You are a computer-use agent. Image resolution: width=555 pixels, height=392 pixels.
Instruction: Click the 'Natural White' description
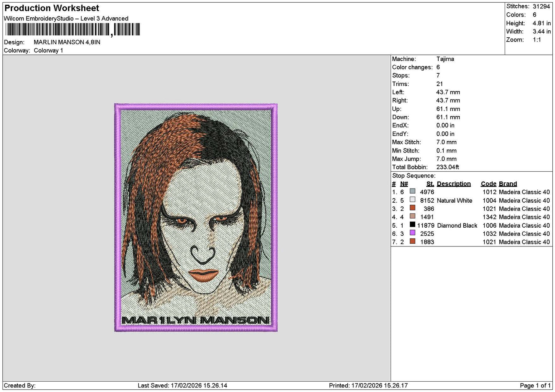pos(454,201)
